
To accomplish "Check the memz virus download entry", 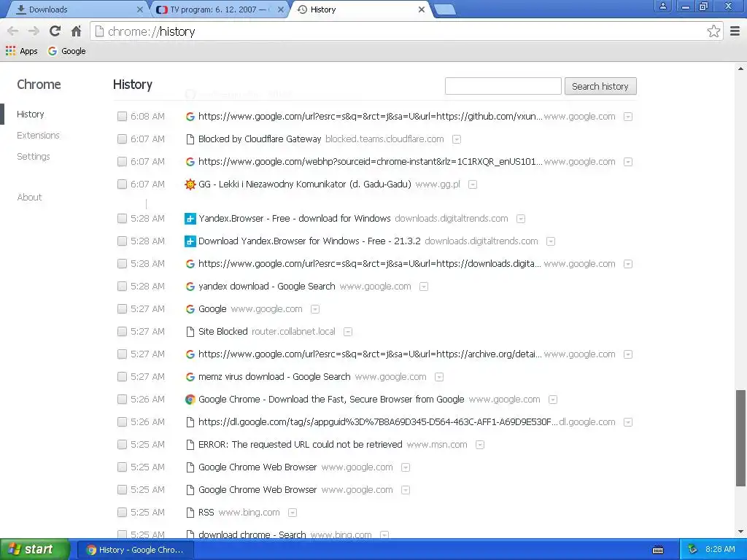I will [122, 377].
